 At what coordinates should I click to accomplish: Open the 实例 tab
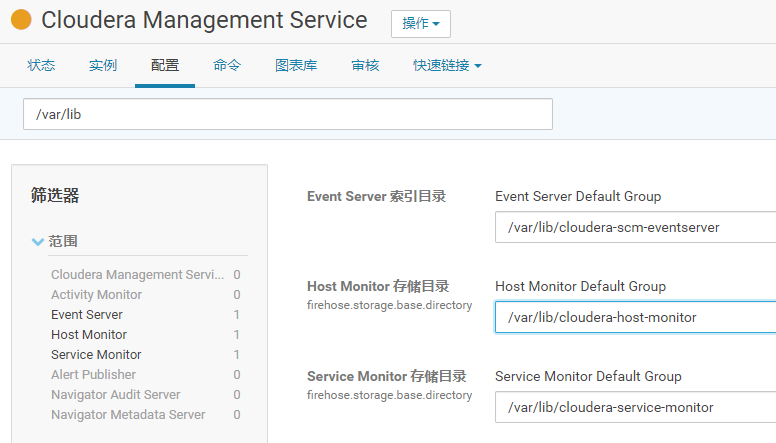tap(103, 66)
